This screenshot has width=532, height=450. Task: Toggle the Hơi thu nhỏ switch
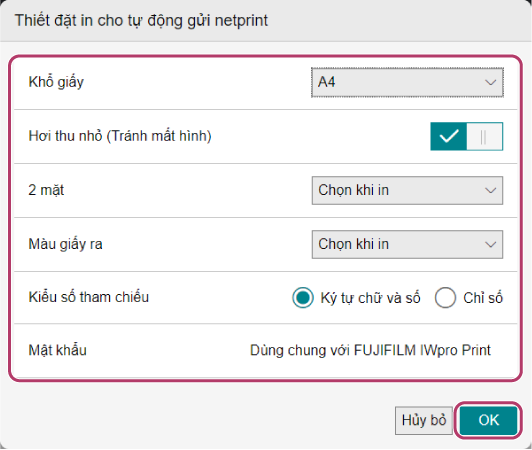click(467, 136)
